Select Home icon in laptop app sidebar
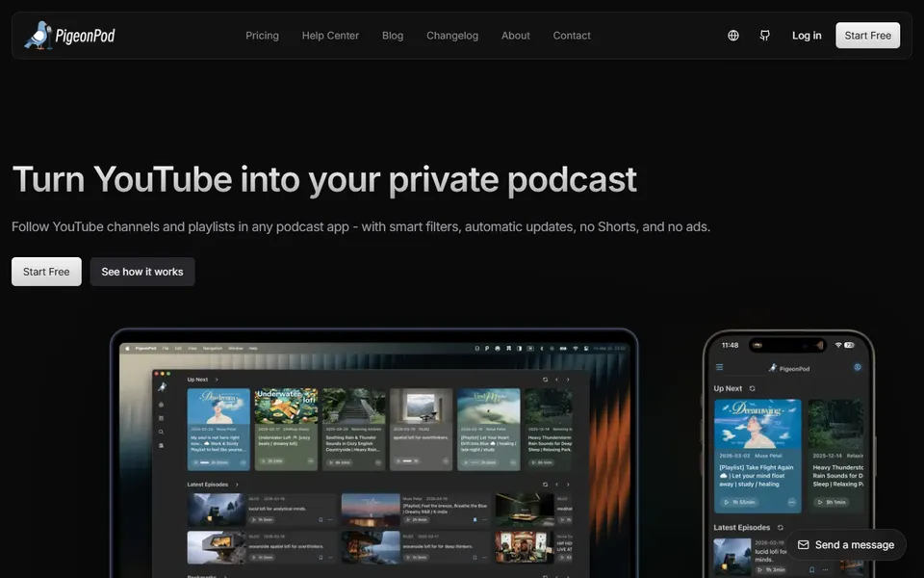This screenshot has width=924, height=578. [x=161, y=405]
